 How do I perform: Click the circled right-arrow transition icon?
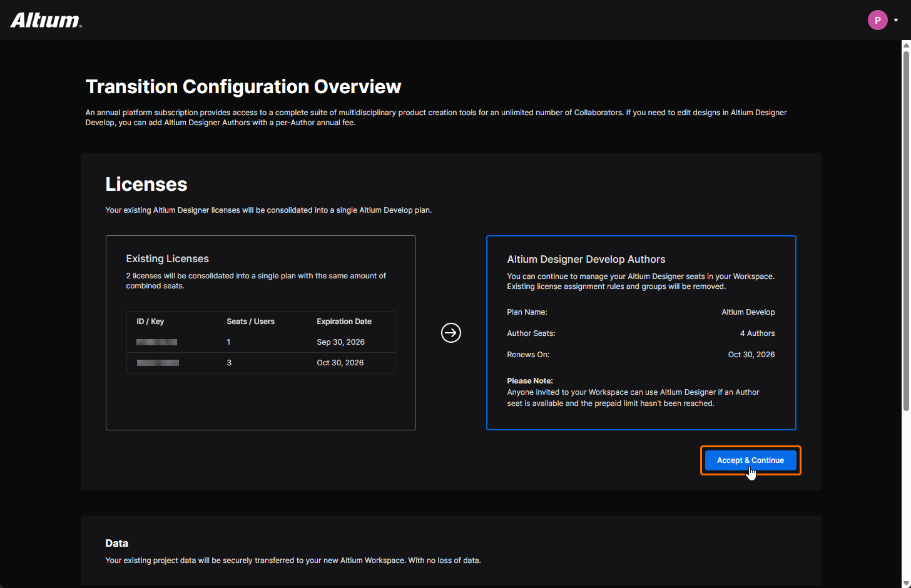tap(451, 333)
